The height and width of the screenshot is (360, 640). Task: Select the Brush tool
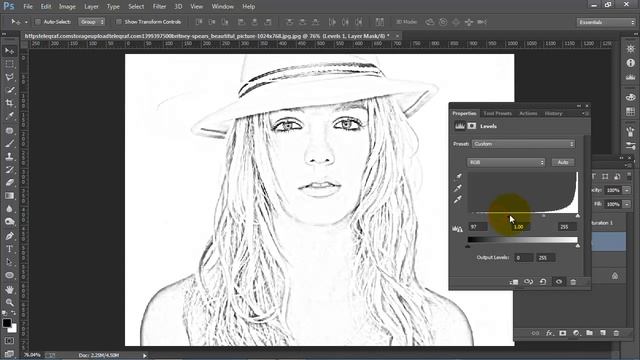click(9, 144)
